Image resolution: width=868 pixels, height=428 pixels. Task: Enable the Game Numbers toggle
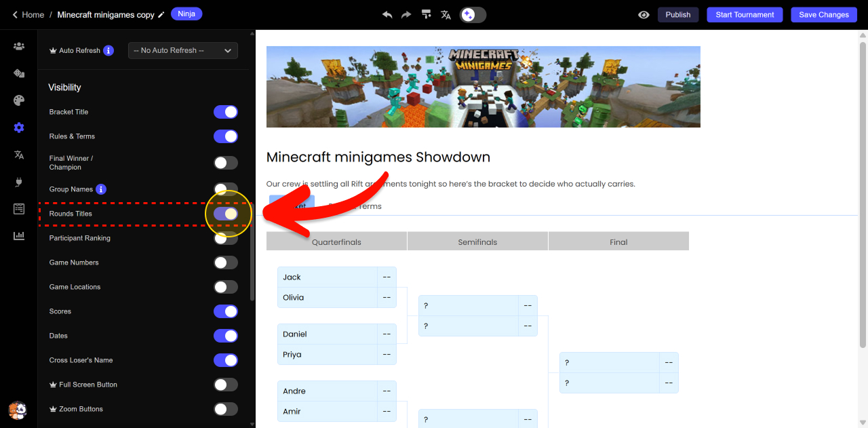click(x=225, y=262)
